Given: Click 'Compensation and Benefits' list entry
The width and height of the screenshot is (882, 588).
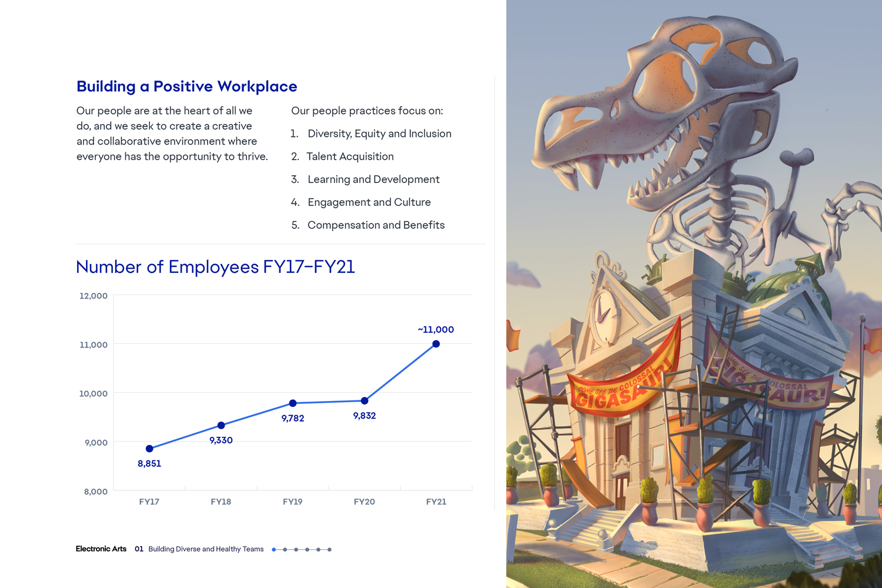Looking at the screenshot, I should point(376,225).
